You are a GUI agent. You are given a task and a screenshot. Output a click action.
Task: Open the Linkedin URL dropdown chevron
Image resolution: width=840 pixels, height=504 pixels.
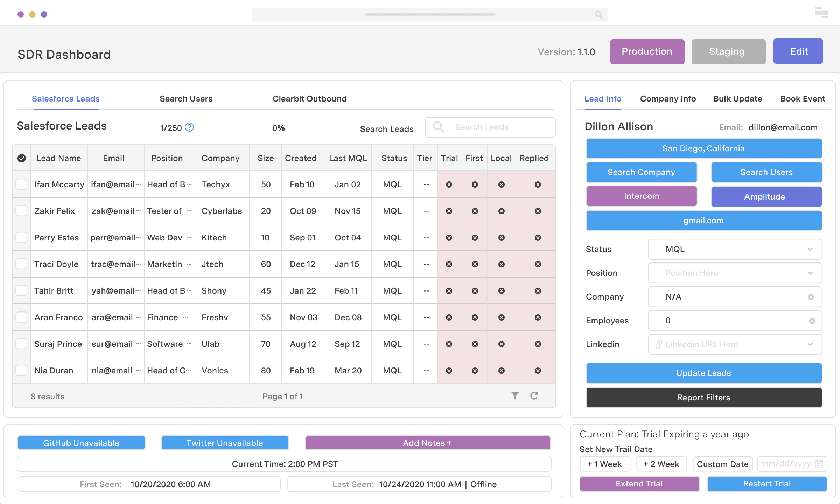811,344
